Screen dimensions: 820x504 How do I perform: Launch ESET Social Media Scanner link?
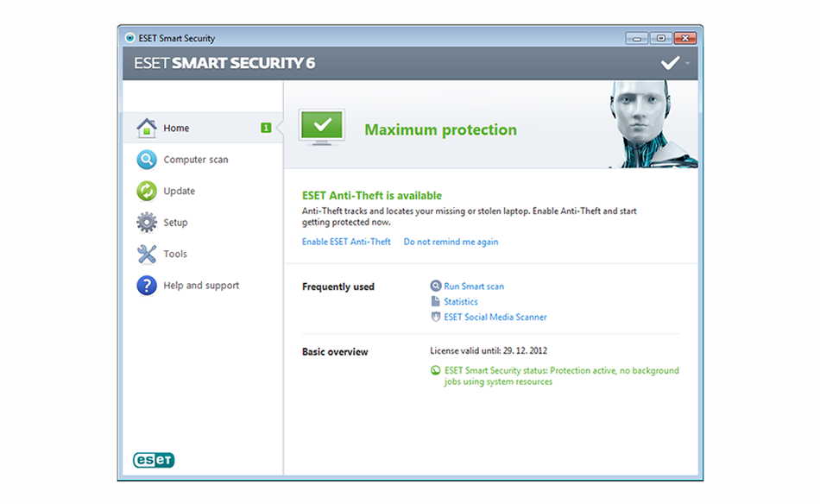(x=495, y=317)
